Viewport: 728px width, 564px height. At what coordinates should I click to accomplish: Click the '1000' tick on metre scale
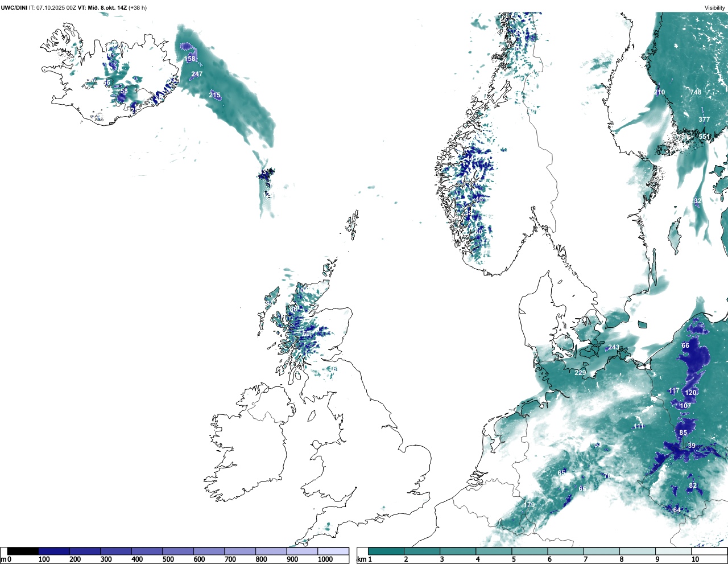tap(325, 559)
